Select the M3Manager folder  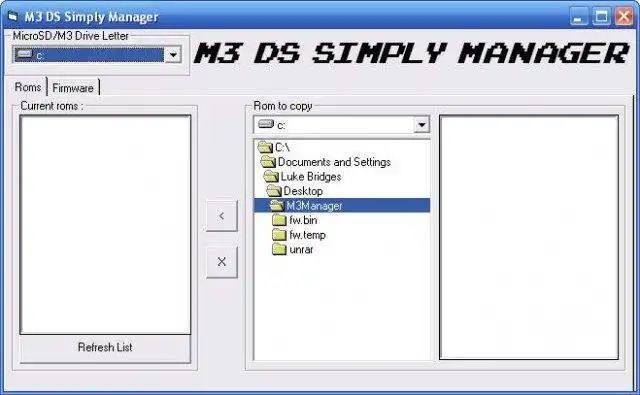point(342,206)
